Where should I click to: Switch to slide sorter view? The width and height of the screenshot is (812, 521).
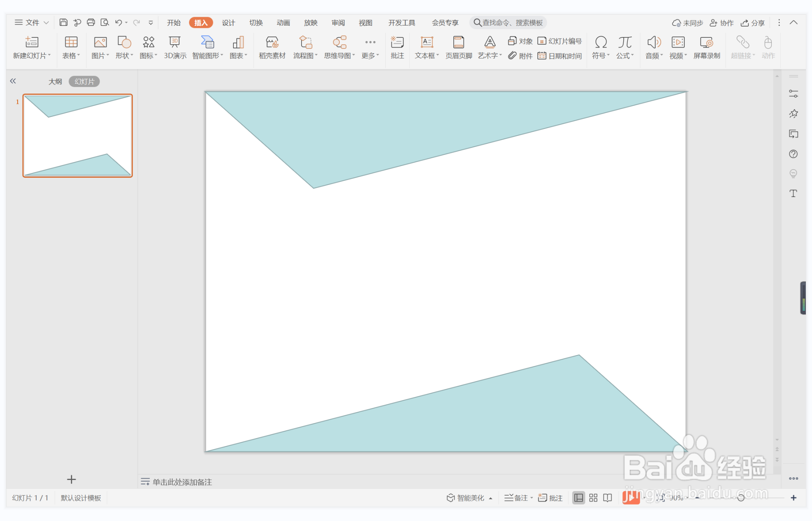click(593, 498)
